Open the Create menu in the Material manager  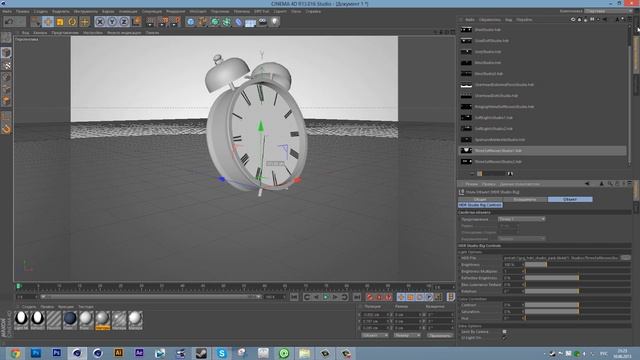pyautogui.click(x=29, y=307)
